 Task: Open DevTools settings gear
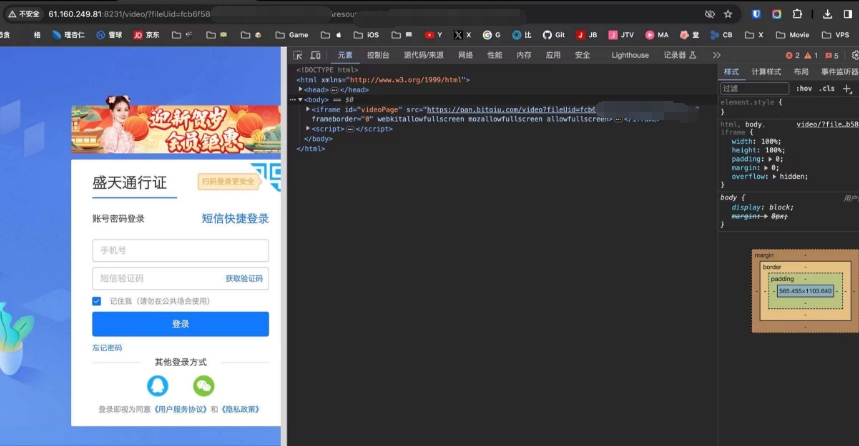[855, 55]
